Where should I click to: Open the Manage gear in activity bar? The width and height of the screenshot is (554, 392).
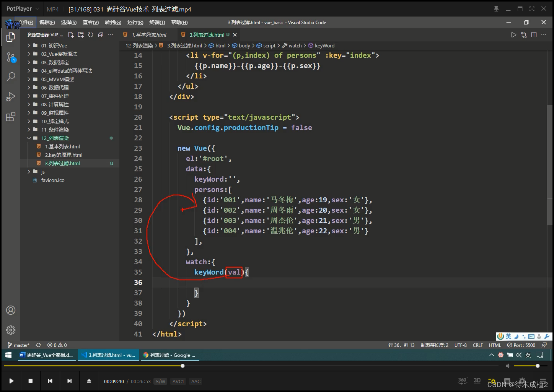(x=11, y=330)
